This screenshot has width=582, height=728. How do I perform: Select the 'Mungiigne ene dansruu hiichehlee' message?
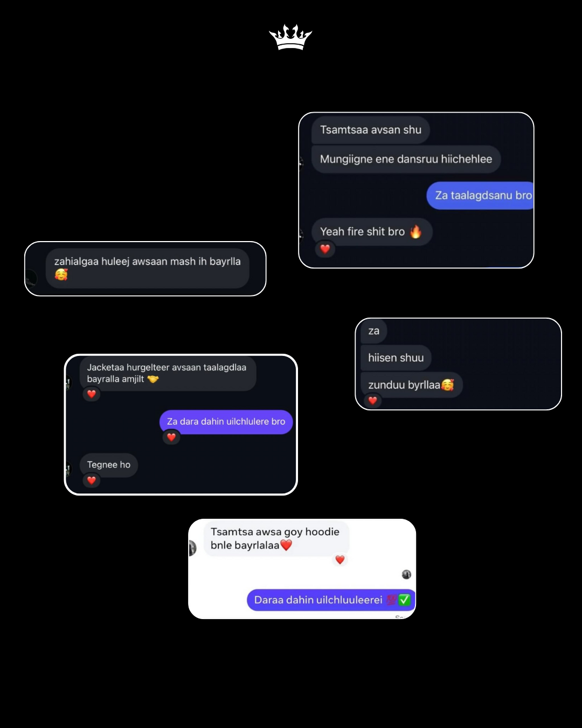(406, 159)
